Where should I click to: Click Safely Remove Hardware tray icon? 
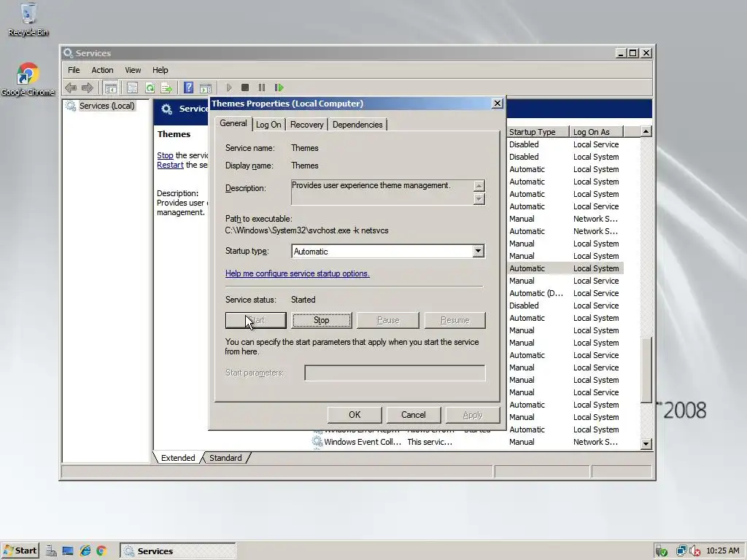661,551
